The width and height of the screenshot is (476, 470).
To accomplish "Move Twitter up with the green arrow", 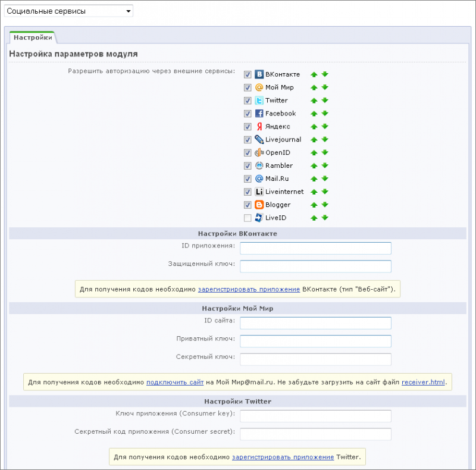I will [314, 101].
